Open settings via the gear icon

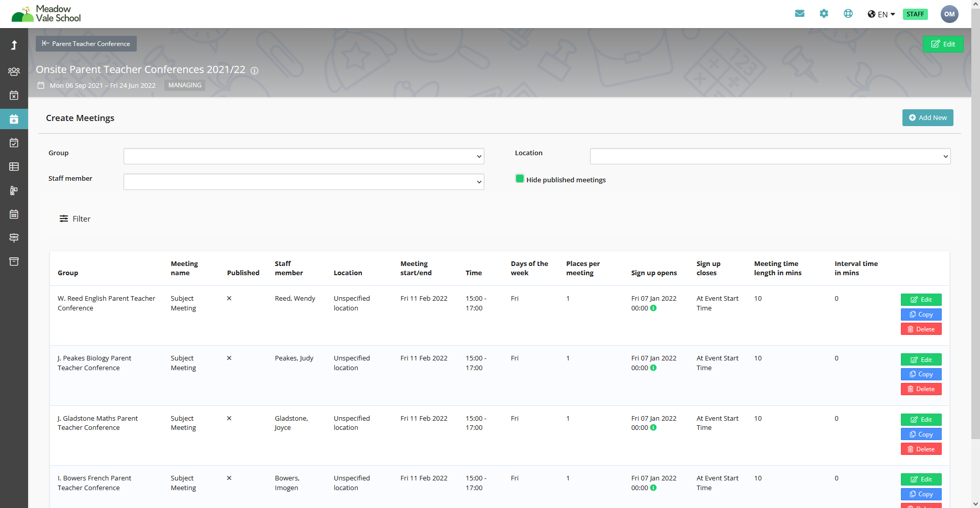point(824,14)
